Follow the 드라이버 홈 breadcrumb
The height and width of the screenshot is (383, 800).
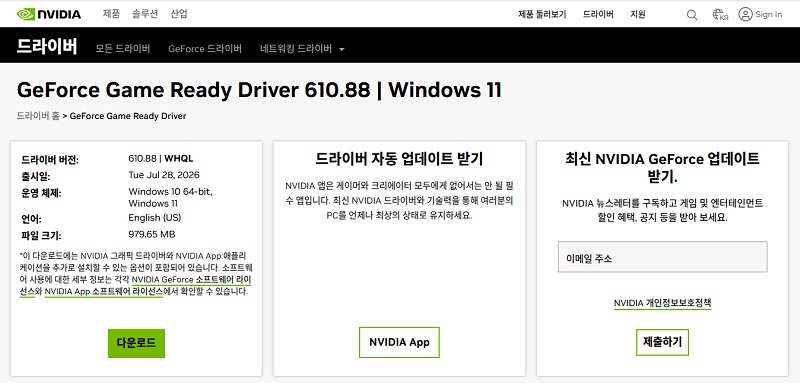[x=38, y=116]
